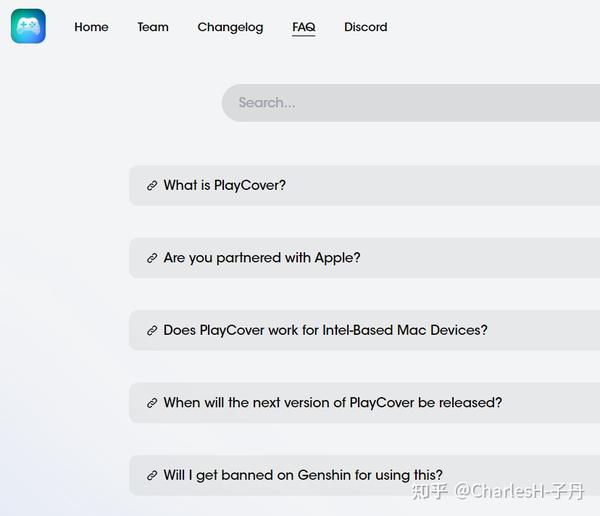Image resolution: width=600 pixels, height=516 pixels.
Task: Click the PlayCover gamepad logo
Action: [x=28, y=26]
